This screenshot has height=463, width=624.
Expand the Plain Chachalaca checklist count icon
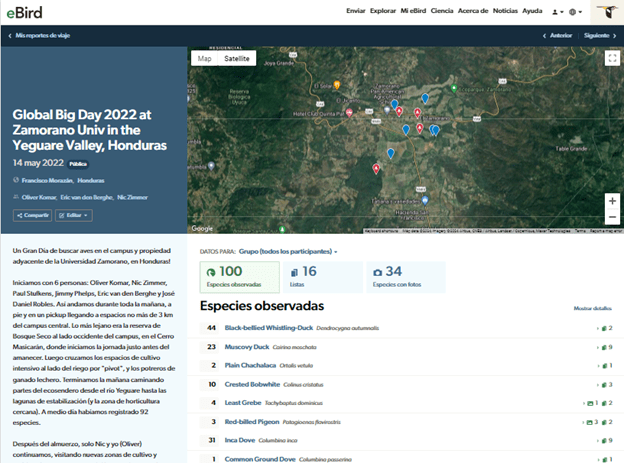pos(606,366)
